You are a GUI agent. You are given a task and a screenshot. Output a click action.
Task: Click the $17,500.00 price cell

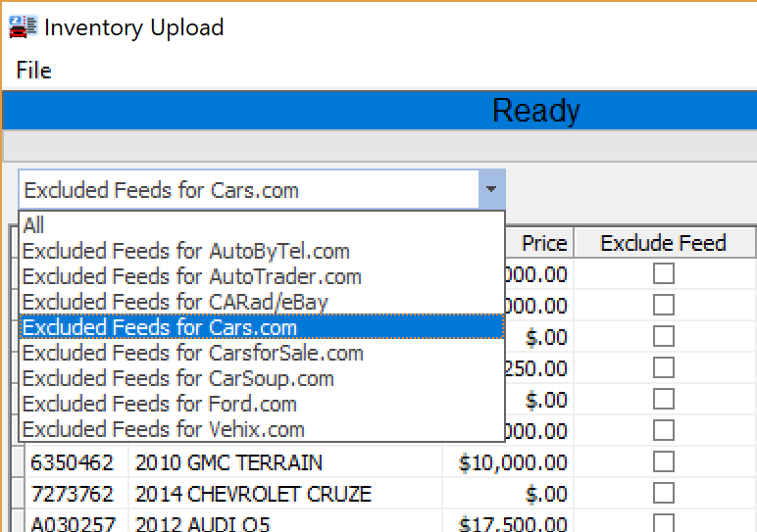coord(508,522)
